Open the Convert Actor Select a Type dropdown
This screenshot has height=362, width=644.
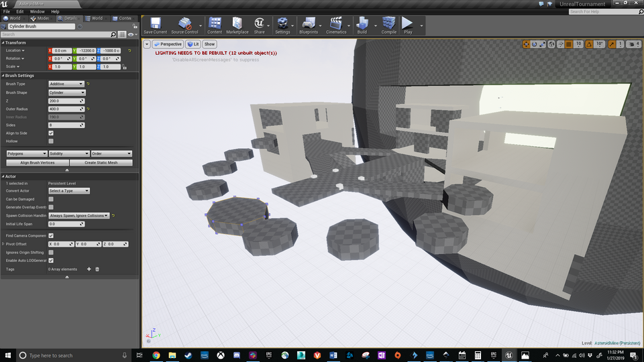[69, 191]
